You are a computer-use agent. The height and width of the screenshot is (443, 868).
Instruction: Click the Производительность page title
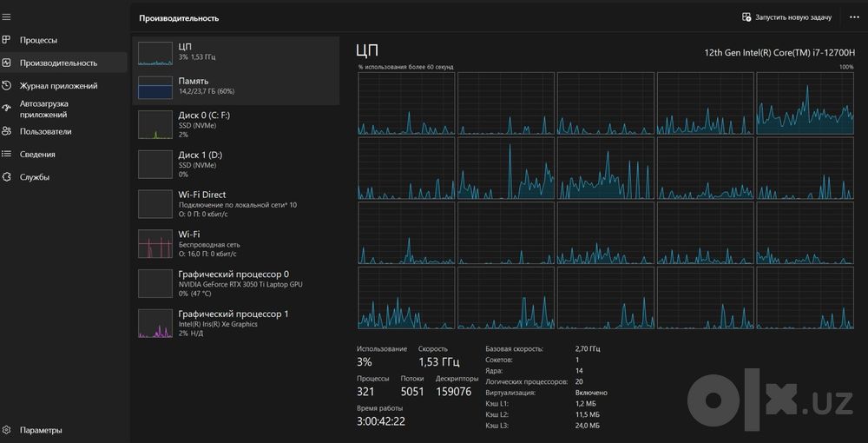click(x=179, y=18)
